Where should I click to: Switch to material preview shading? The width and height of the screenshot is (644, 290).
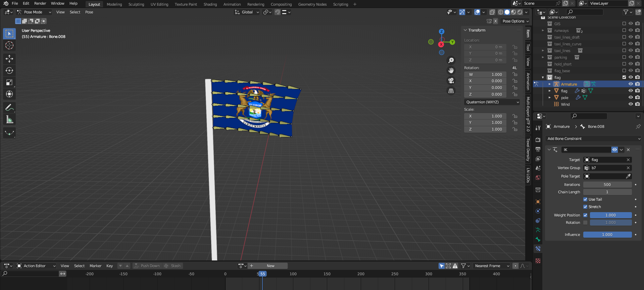(x=513, y=12)
